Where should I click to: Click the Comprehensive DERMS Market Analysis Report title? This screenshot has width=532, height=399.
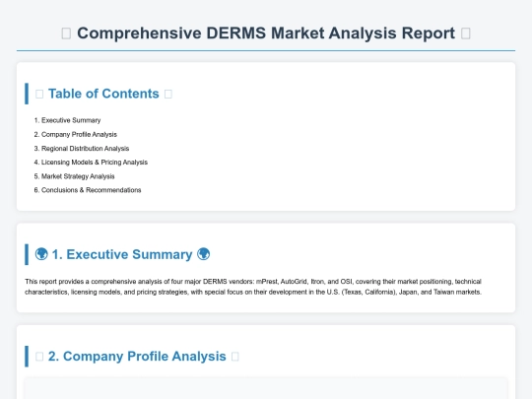pos(266,33)
